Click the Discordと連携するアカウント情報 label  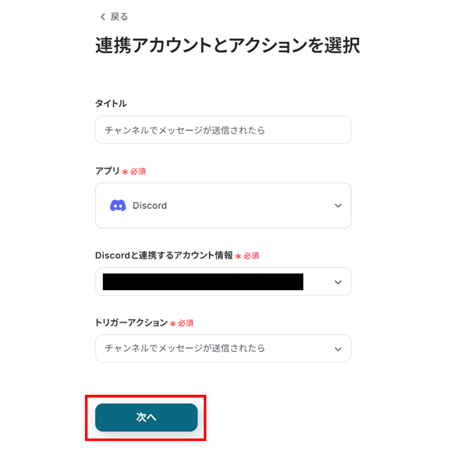(164, 255)
